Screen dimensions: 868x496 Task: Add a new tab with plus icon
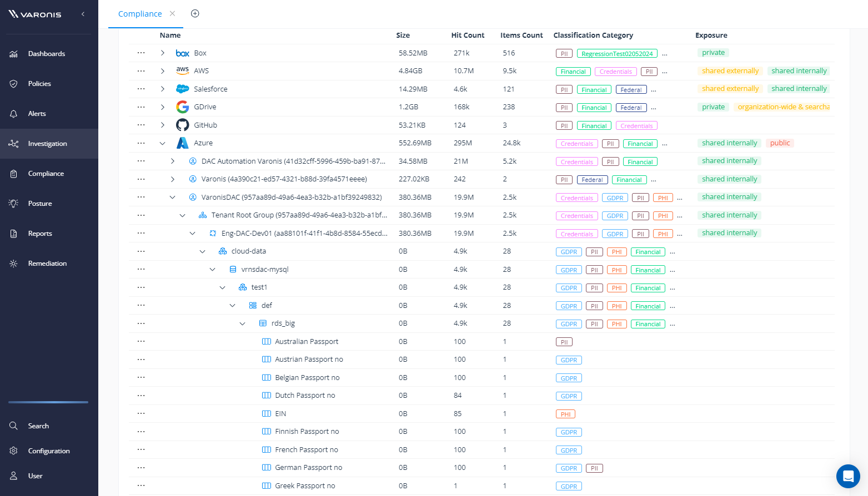[x=195, y=14]
